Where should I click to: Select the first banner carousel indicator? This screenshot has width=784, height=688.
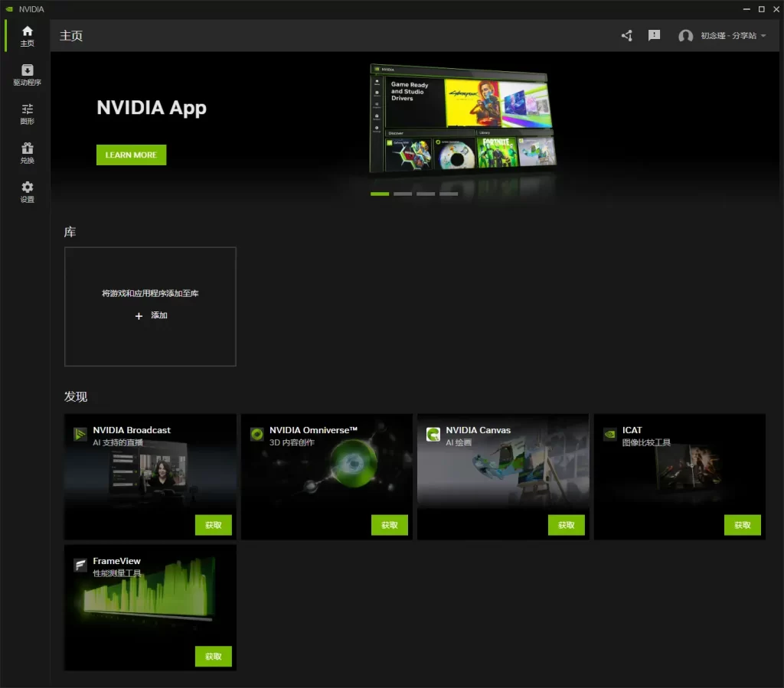380,194
